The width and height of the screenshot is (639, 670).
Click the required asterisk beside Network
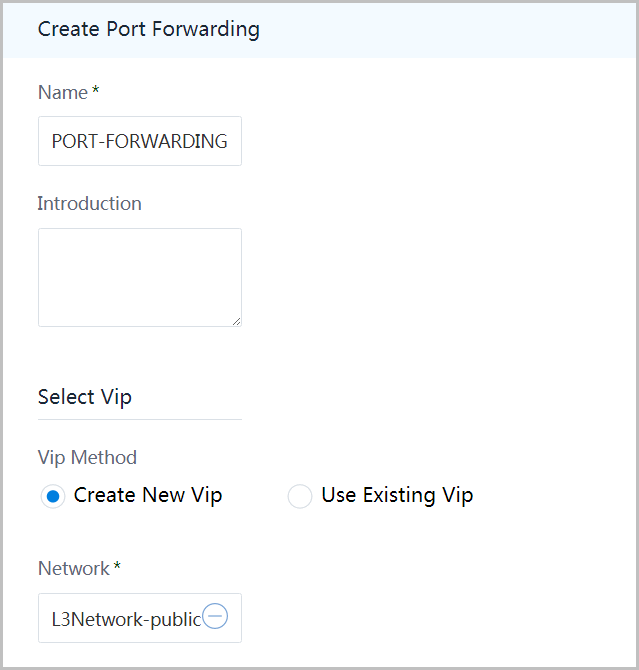click(117, 566)
